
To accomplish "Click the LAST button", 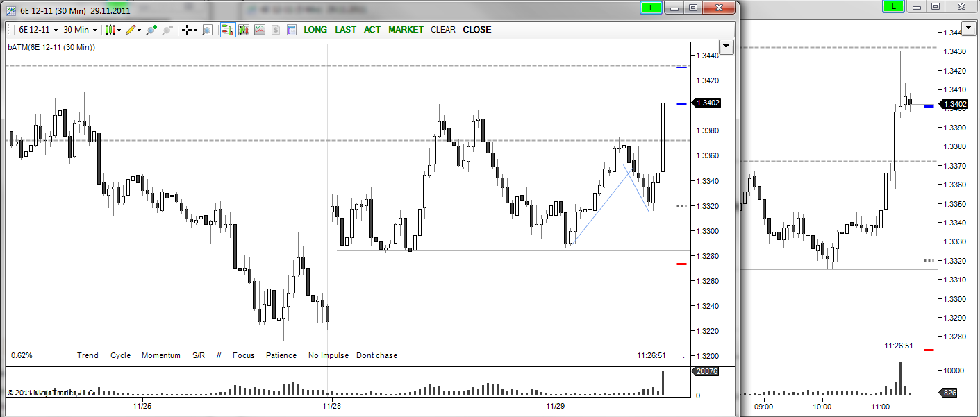I will pos(345,30).
